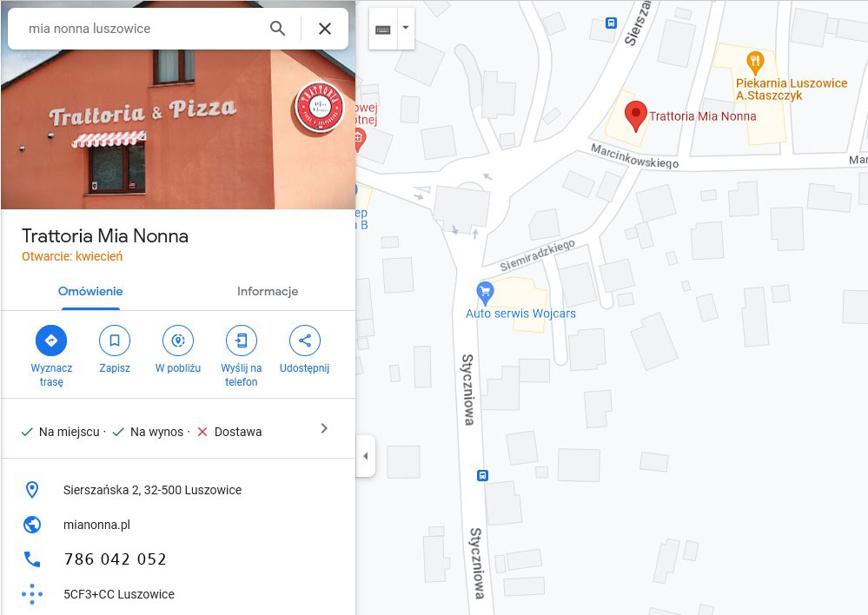
Task: Copy plus code 5CF3+CC Luszowice
Action: pyautogui.click(x=118, y=594)
